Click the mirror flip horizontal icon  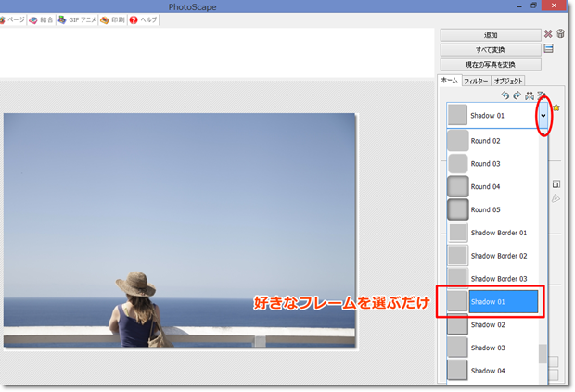(x=530, y=95)
